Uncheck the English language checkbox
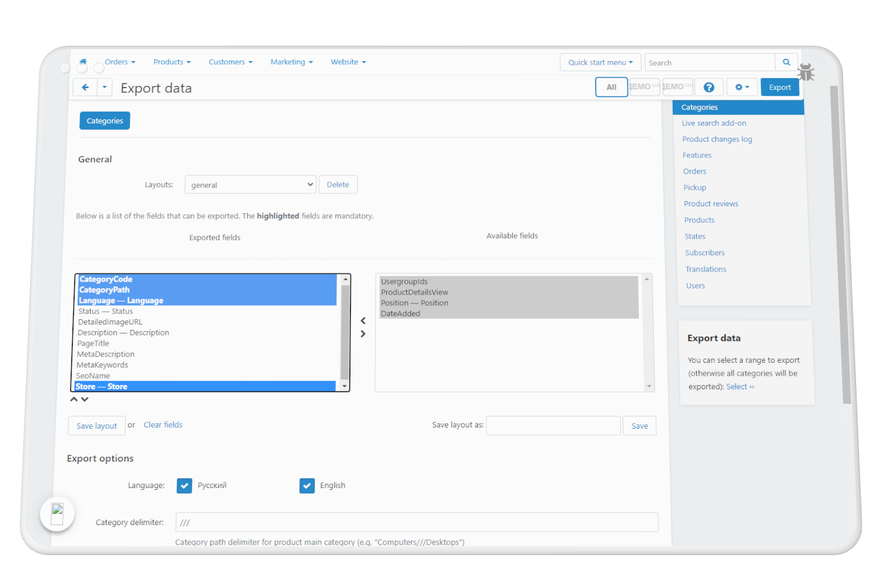The height and width of the screenshot is (588, 882). pyautogui.click(x=307, y=486)
